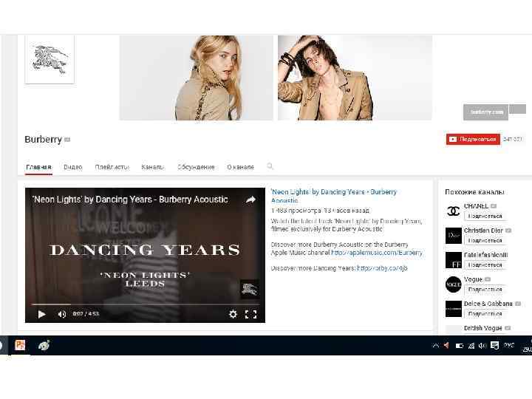Mute the video with speaker icon

pos(62,314)
